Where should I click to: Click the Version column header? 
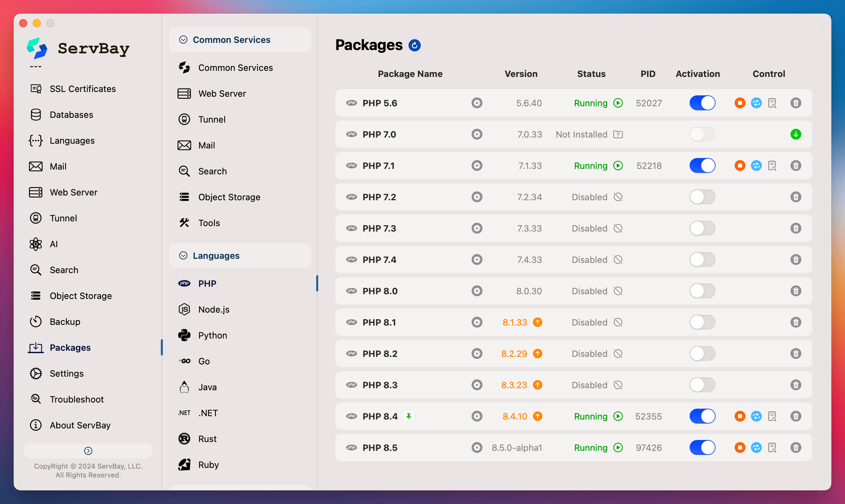(x=521, y=74)
